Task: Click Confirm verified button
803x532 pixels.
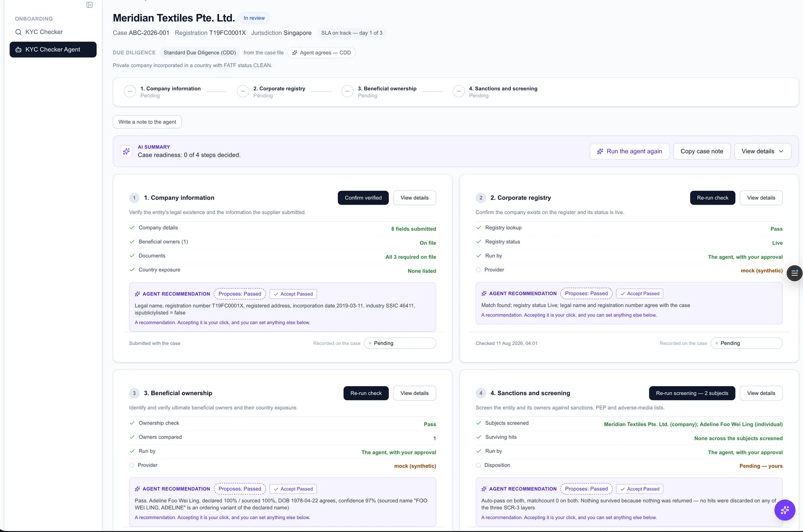Action: [x=363, y=198]
